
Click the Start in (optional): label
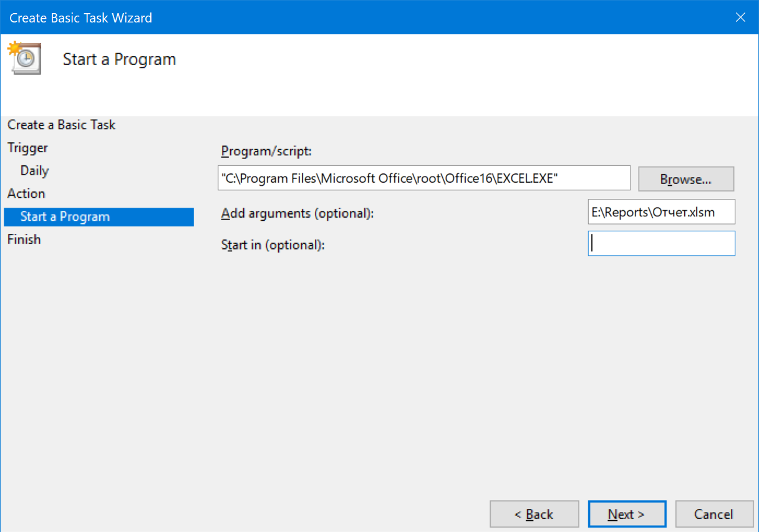tap(273, 245)
